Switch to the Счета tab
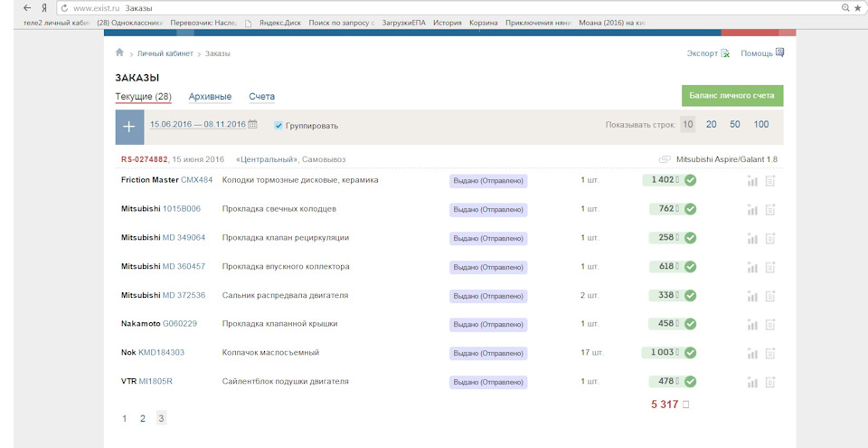This screenshot has width=868, height=448. (x=262, y=97)
